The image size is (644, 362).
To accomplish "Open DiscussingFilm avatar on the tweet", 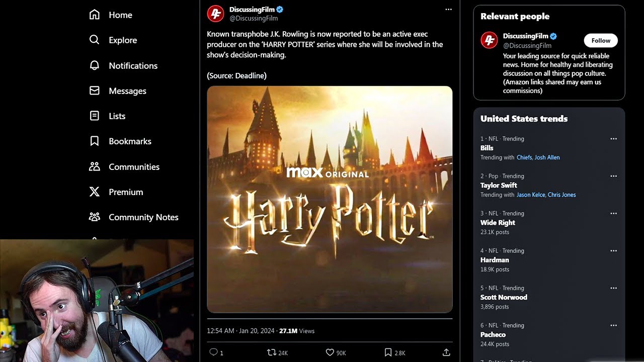I will tap(215, 14).
